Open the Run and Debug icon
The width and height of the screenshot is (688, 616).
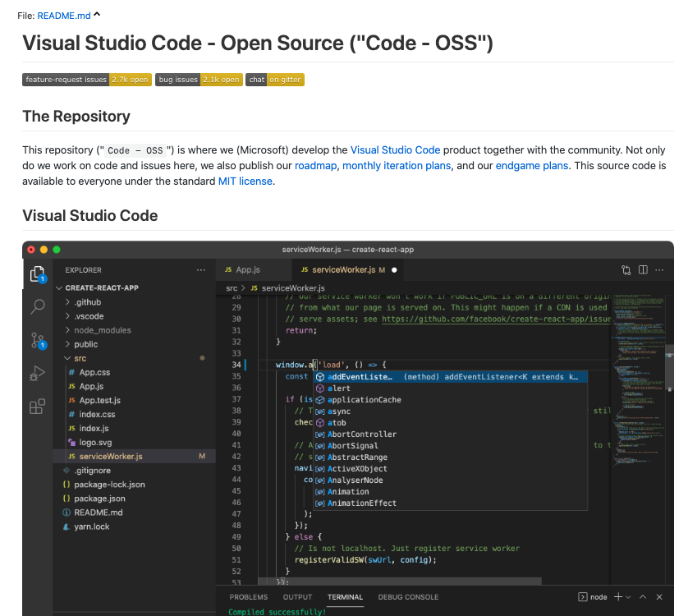pyautogui.click(x=37, y=374)
